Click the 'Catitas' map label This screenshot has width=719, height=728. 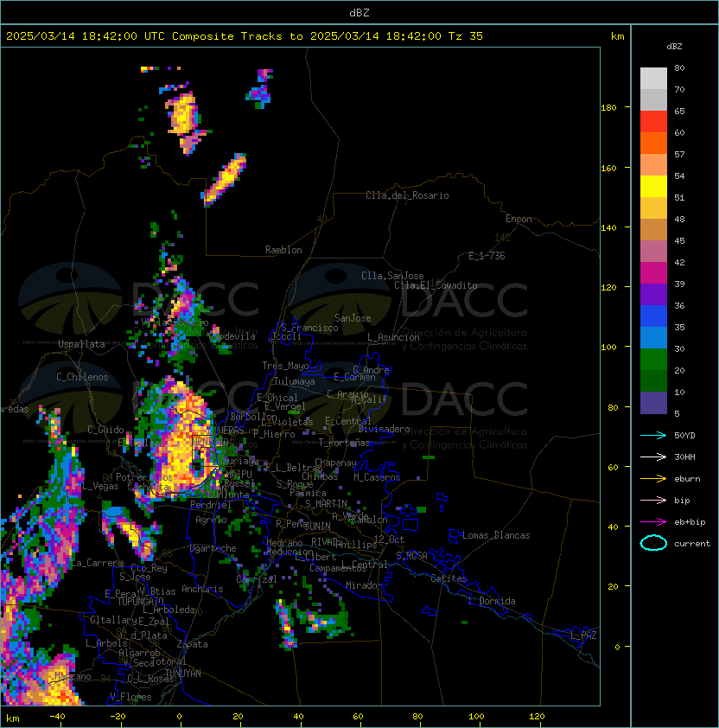tap(449, 578)
